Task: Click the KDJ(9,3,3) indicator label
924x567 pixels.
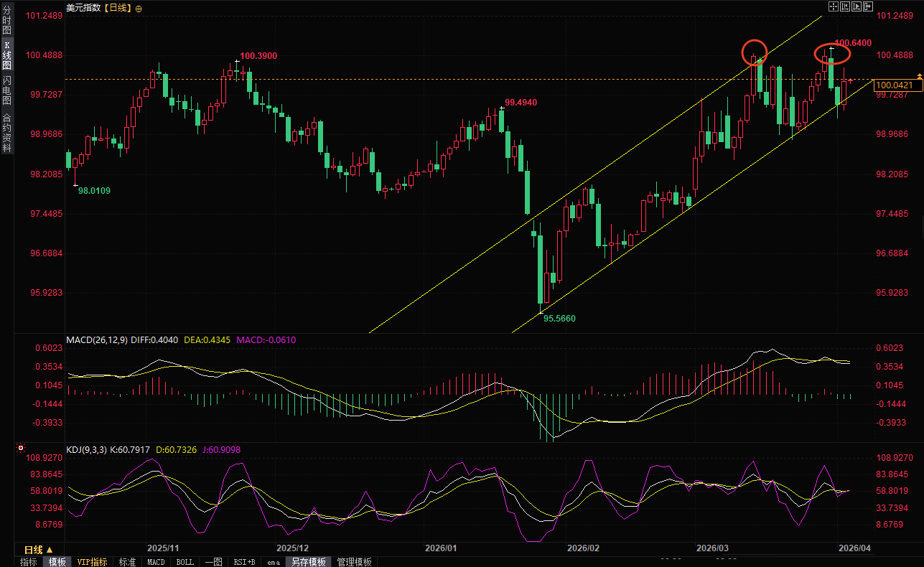Action: 86,450
